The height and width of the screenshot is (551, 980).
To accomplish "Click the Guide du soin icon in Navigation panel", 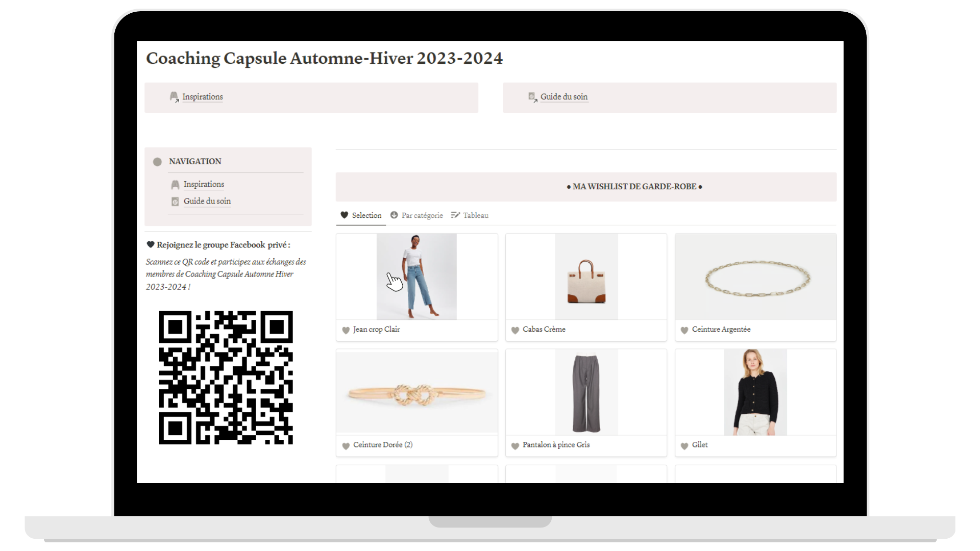I will pyautogui.click(x=175, y=202).
